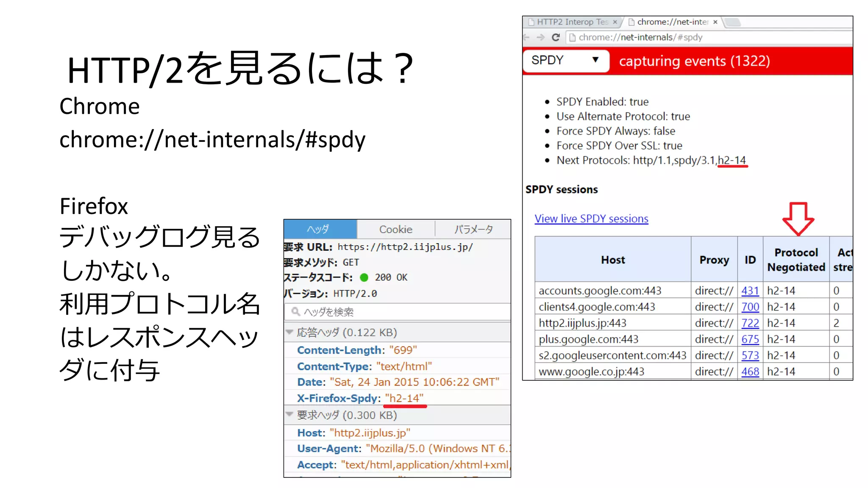Click the 要求 URL value
The image size is (868, 488).
click(x=405, y=247)
